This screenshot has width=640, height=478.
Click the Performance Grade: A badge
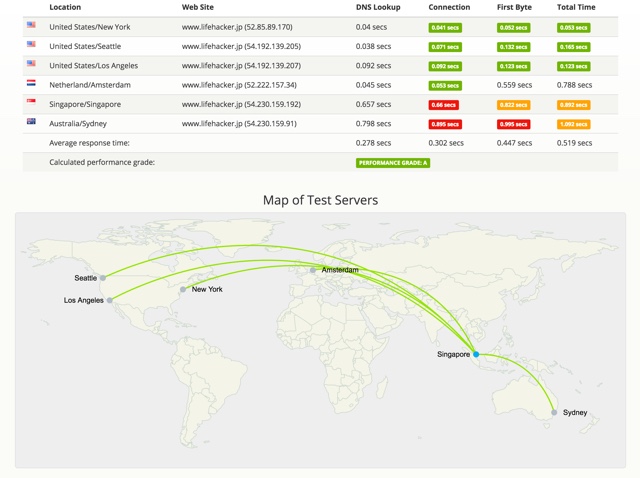click(393, 162)
